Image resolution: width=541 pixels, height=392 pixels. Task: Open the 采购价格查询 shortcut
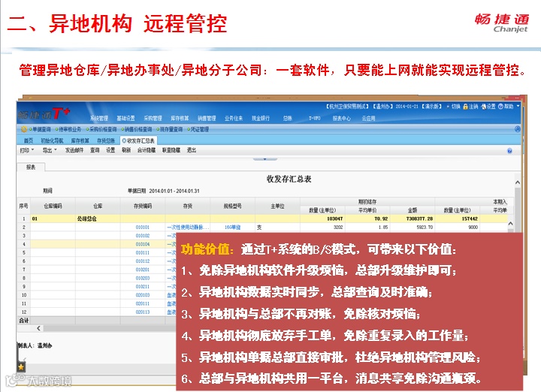click(103, 129)
